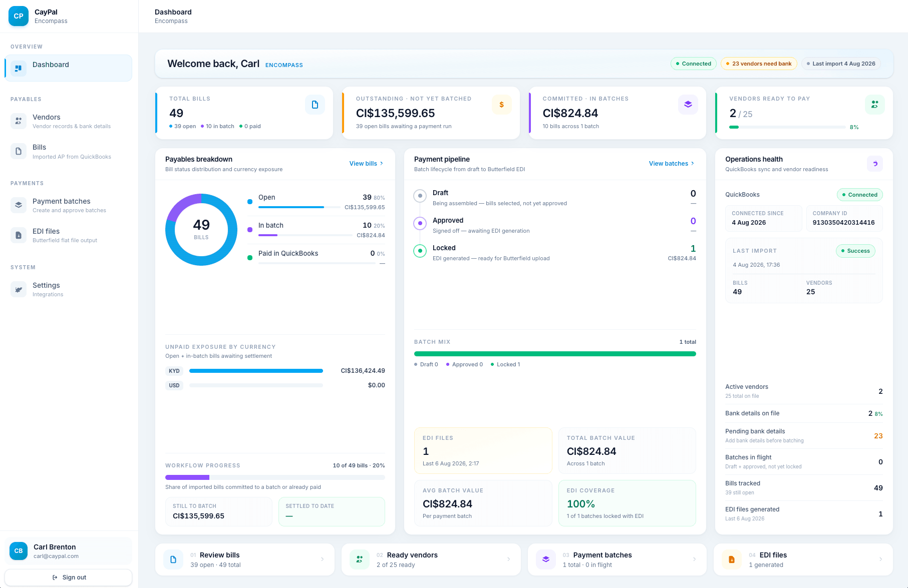The image size is (908, 588).
Task: Click the In batch legend row
Action: point(316,230)
